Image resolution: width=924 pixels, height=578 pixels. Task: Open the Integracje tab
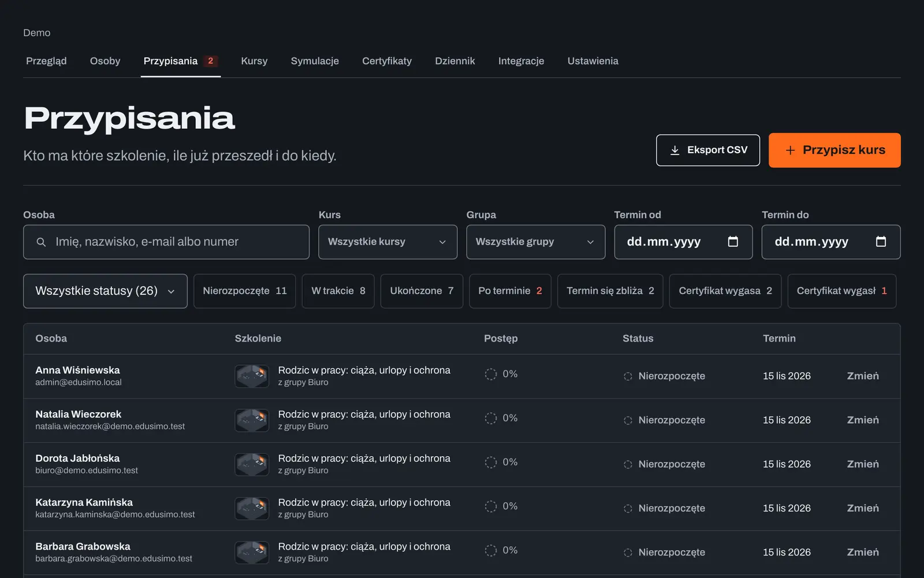(521, 61)
